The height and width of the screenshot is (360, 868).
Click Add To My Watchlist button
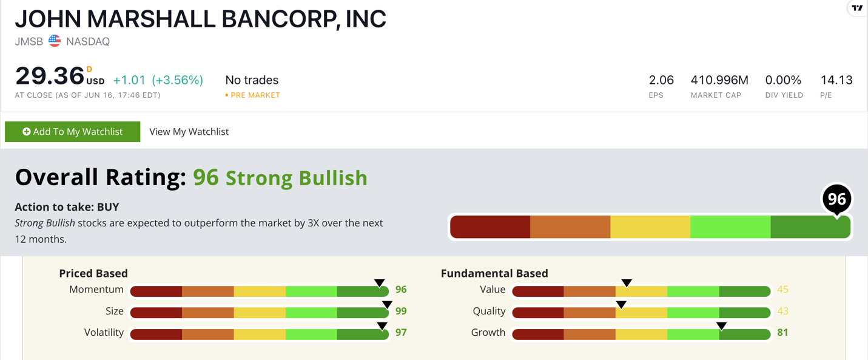(x=73, y=132)
